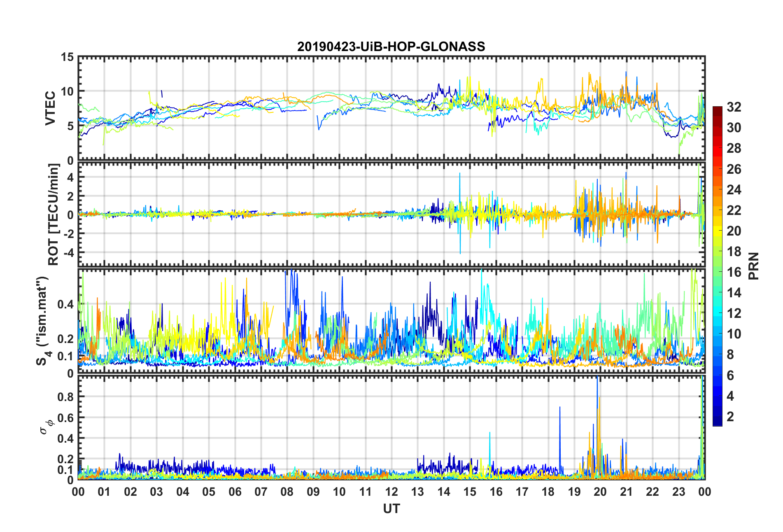
Task: Click the plot title 20190423-UiB-HOP-GLONASS
Action: point(391,47)
